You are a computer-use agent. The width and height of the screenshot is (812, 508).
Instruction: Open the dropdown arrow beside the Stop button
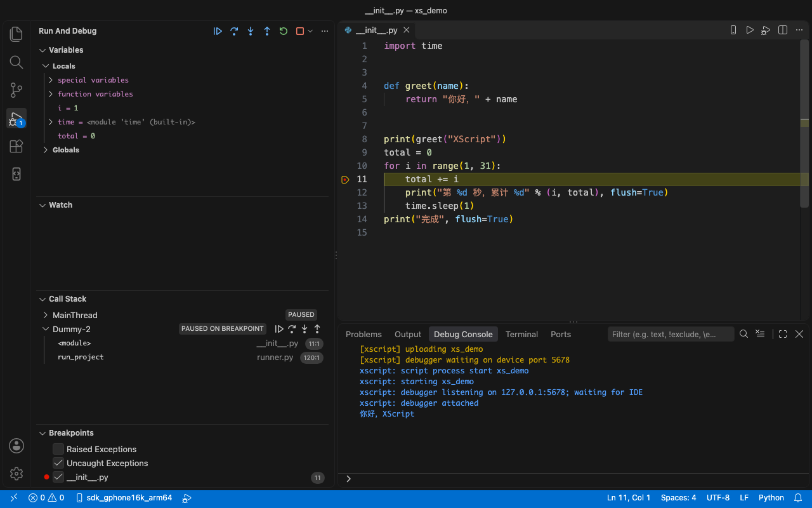(x=310, y=31)
